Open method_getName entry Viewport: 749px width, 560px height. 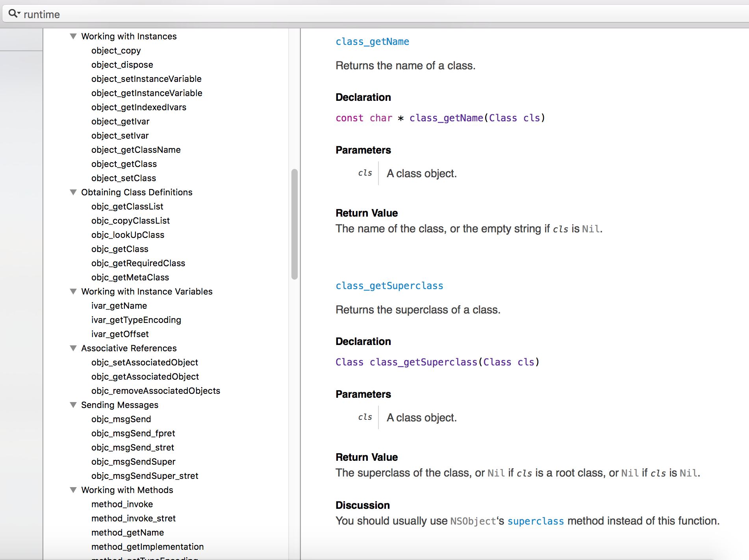(128, 533)
